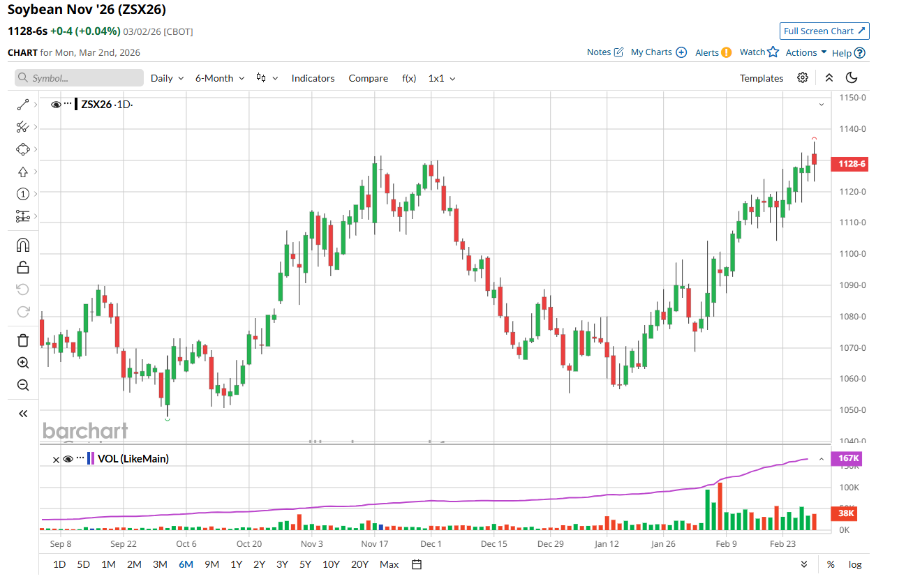Click the VOL indicator color swatch
906x588 pixels.
pyautogui.click(x=90, y=459)
